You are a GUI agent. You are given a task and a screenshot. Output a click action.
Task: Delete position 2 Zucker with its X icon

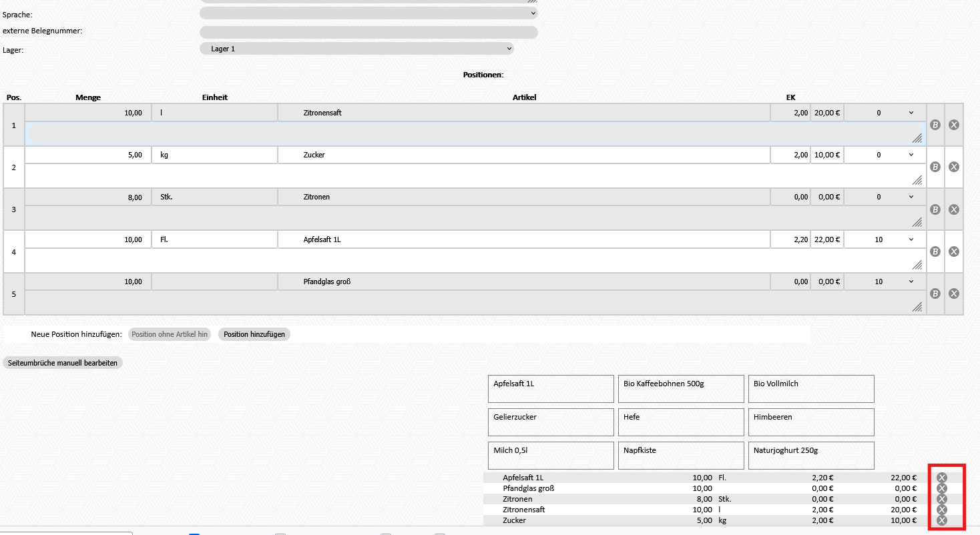point(954,167)
